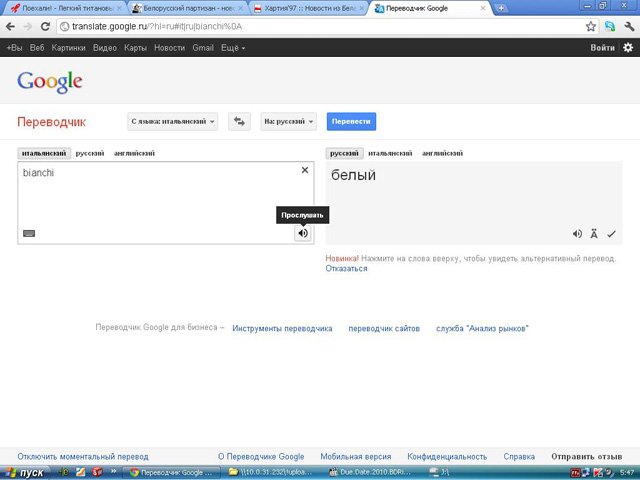Select 'английский' as the target language tab

point(442,153)
